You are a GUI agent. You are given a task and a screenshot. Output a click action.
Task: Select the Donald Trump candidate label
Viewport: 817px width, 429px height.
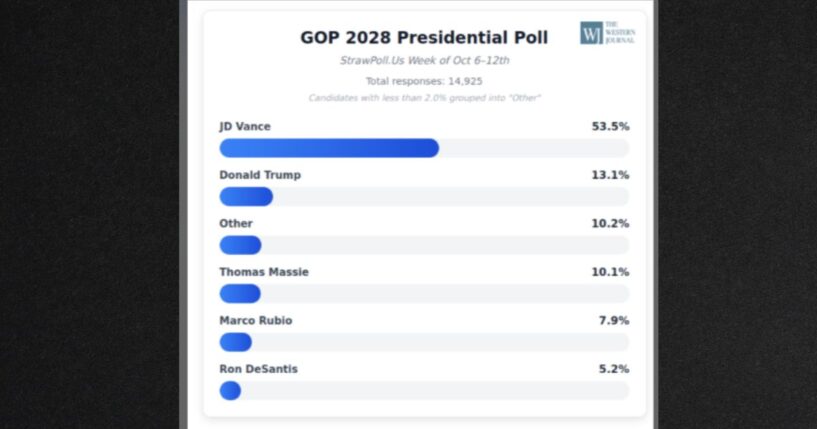[x=260, y=175]
